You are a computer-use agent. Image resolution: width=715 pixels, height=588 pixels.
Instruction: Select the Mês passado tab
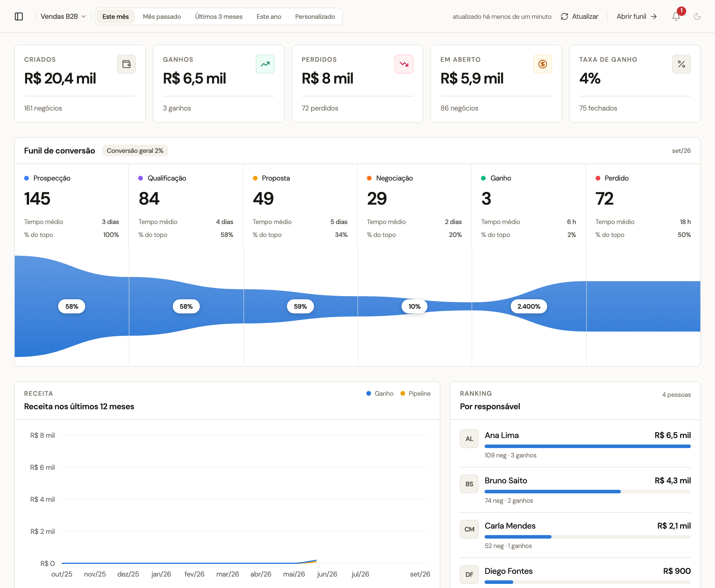pyautogui.click(x=162, y=16)
